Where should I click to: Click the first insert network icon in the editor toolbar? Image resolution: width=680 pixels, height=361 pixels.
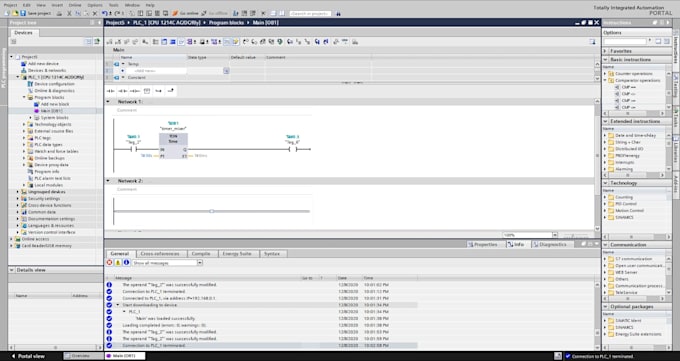click(x=109, y=42)
